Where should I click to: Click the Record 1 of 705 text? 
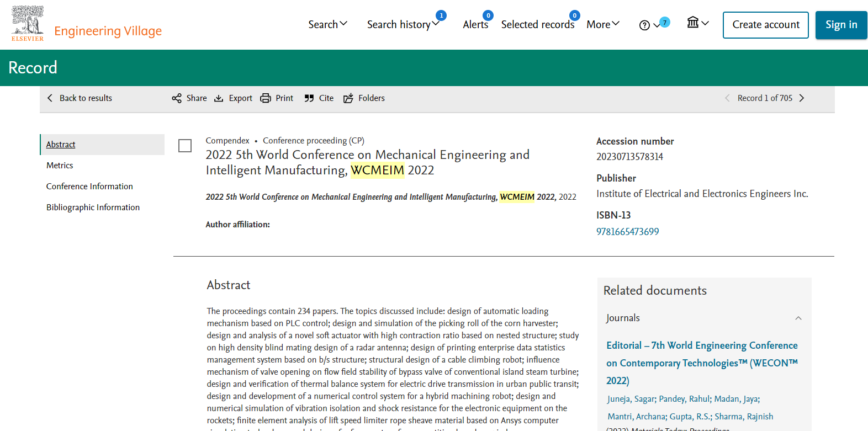[x=765, y=98]
